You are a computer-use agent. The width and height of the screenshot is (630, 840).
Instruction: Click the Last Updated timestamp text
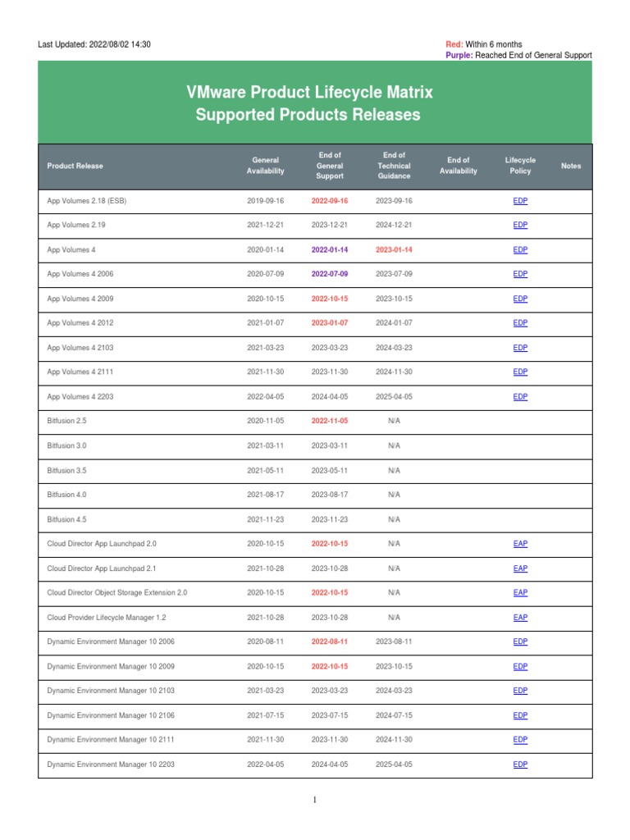pyautogui.click(x=94, y=44)
